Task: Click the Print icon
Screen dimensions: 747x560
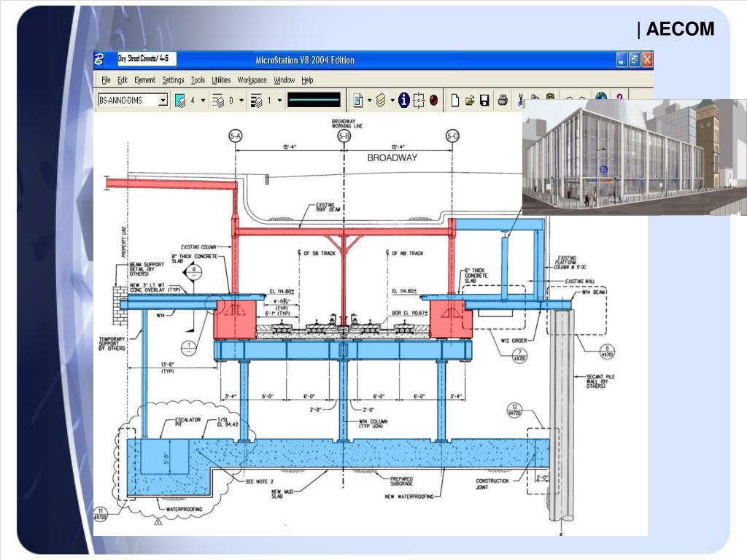Action: [x=503, y=101]
